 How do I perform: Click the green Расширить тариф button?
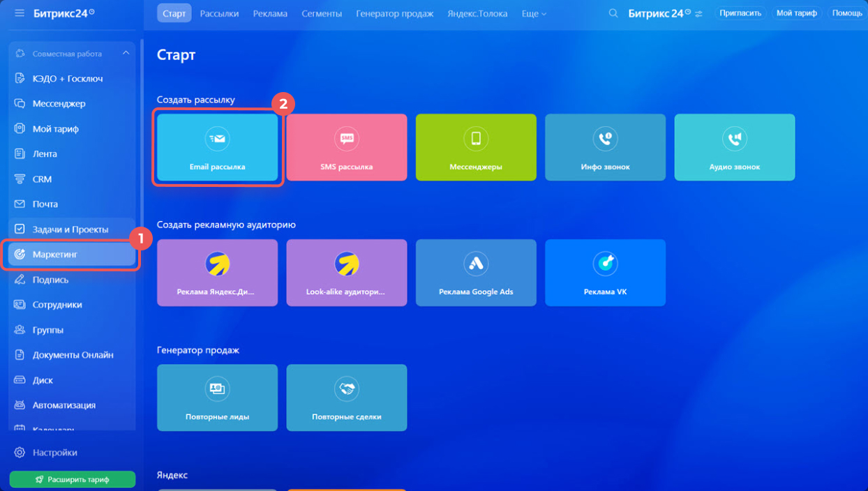[73, 479]
